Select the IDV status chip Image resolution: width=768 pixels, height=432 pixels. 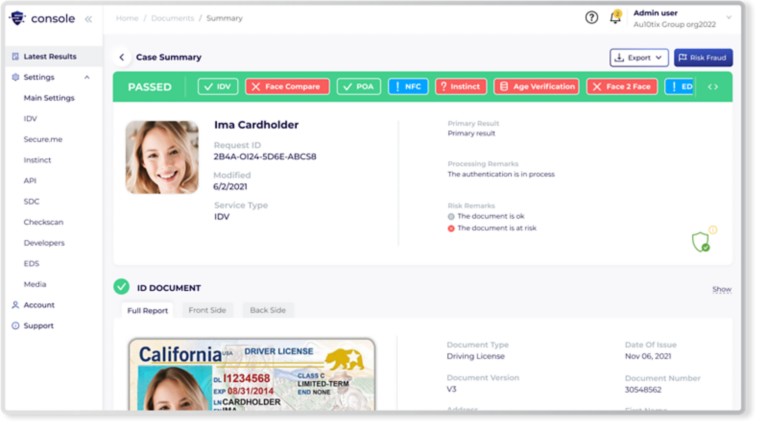(217, 87)
